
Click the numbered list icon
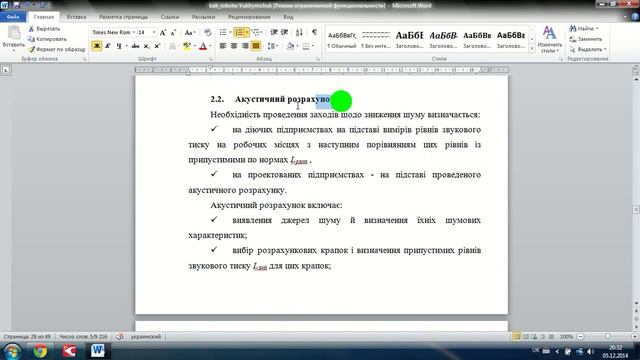click(x=239, y=32)
